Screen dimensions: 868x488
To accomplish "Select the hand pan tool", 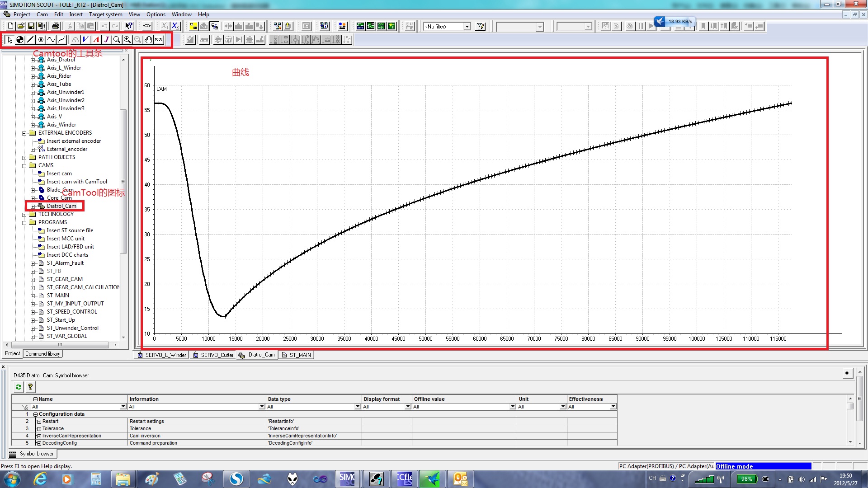I will (x=148, y=40).
